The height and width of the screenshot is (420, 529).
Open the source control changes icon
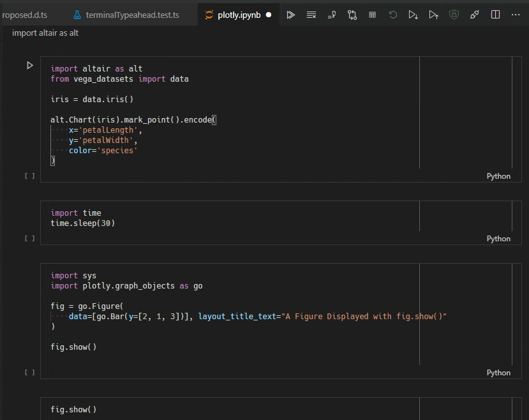[352, 15]
